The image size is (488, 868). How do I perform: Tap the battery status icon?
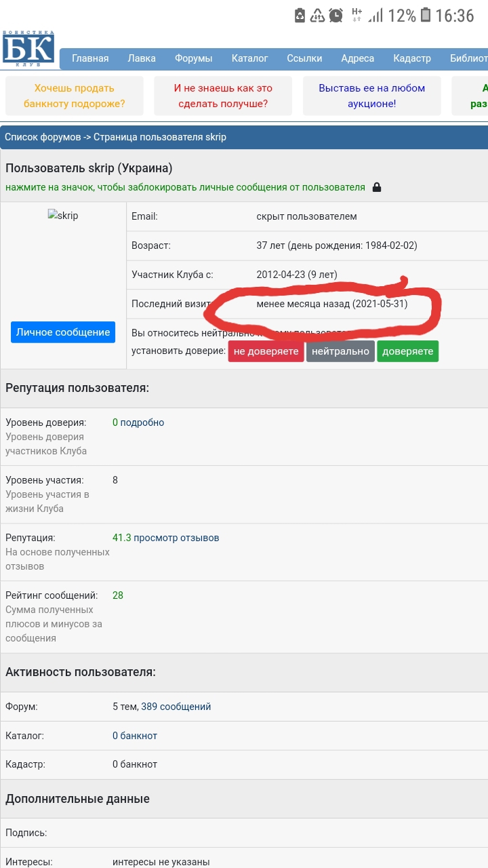[x=425, y=16]
